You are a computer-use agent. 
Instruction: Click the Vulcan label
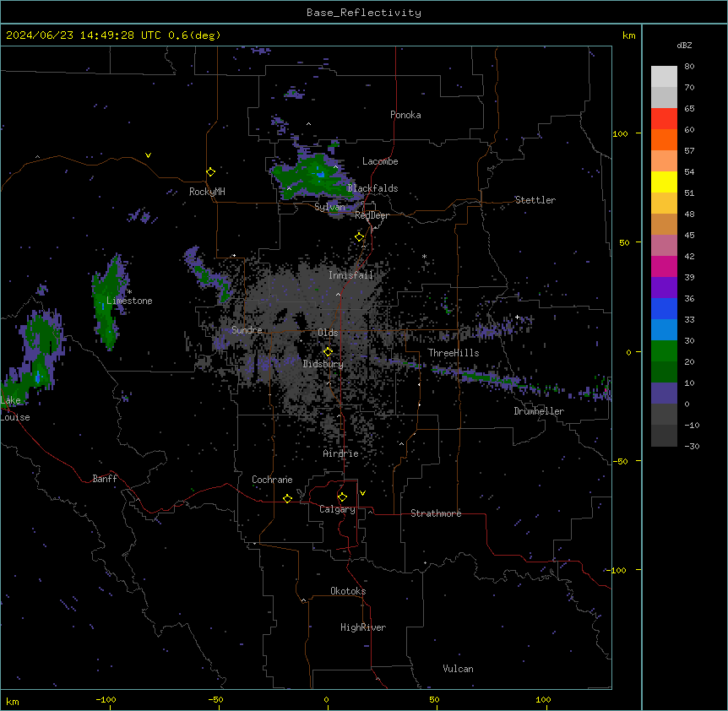pyautogui.click(x=459, y=669)
